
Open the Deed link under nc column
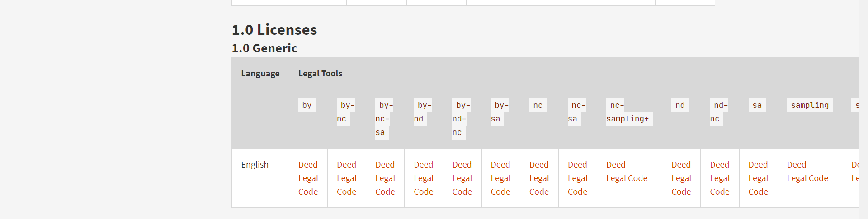point(539,165)
